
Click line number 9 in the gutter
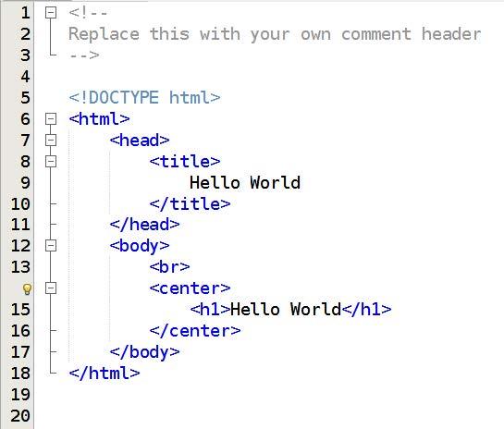(25, 182)
